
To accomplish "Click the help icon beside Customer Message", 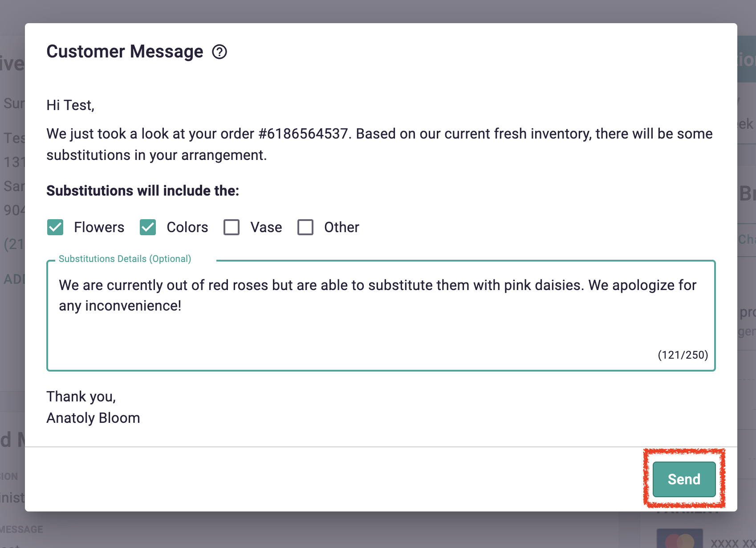I will 219,52.
